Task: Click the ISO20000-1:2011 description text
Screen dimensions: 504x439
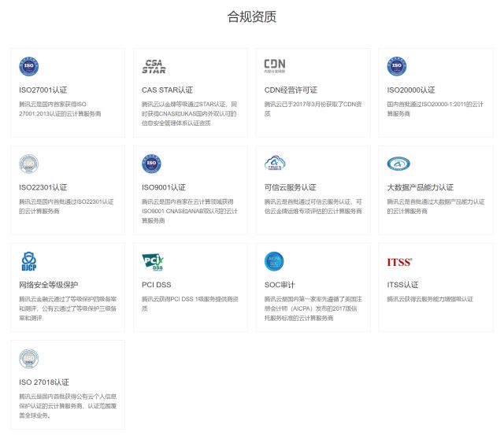Action: (435, 109)
